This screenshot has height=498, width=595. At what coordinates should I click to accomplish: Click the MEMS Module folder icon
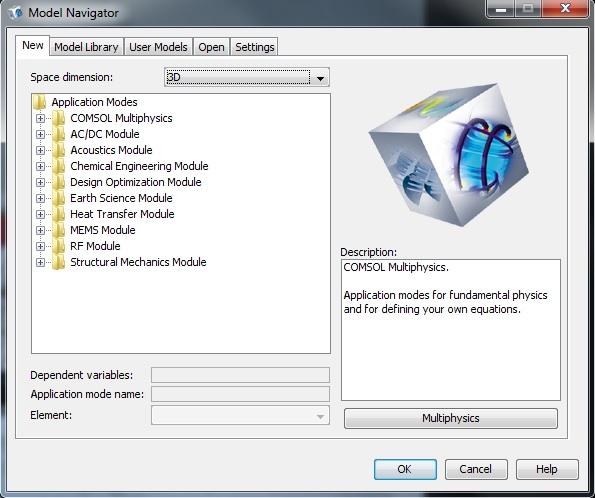point(58,230)
